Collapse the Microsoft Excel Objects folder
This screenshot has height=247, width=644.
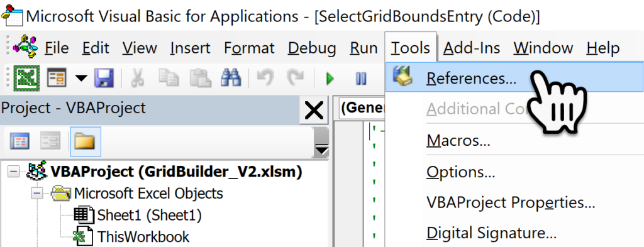tap(37, 193)
